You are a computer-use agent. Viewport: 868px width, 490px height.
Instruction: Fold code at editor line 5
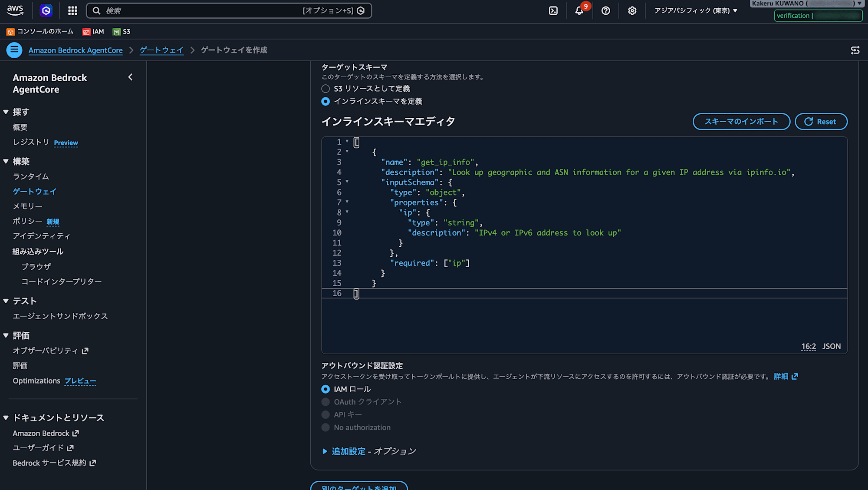pos(347,182)
